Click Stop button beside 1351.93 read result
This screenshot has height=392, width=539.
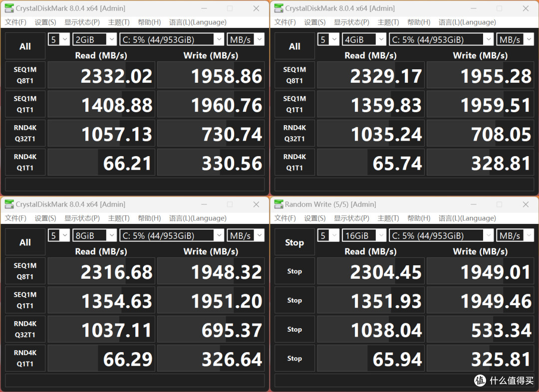click(294, 300)
